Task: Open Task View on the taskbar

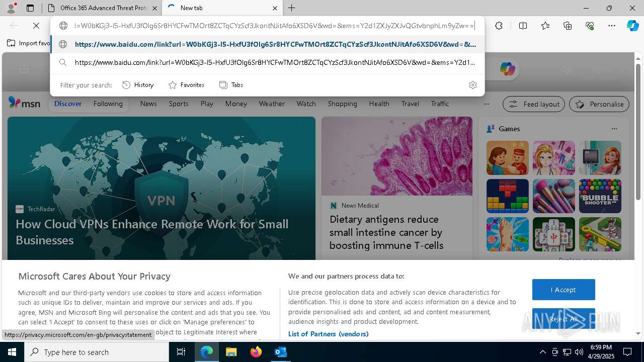Action: [x=181, y=352]
